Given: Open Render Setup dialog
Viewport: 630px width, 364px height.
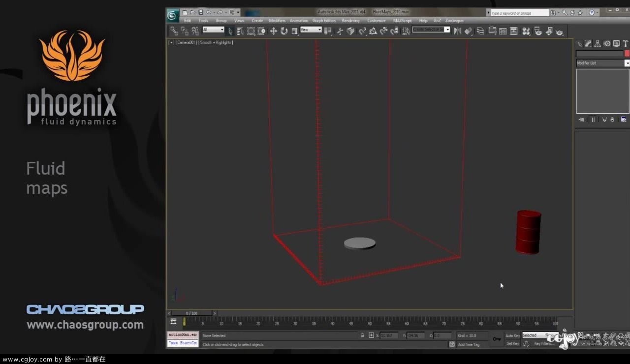Looking at the screenshot, I should 538,31.
